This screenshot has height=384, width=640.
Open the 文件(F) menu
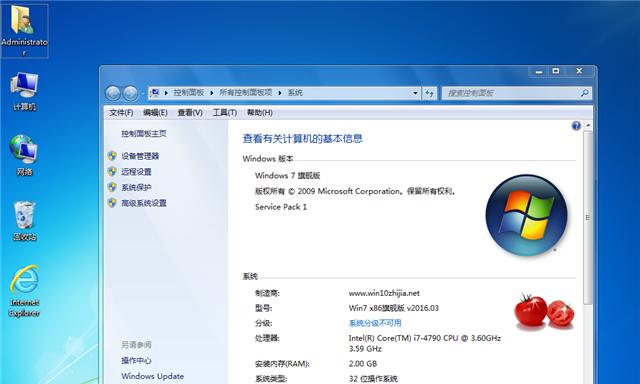[121, 113]
